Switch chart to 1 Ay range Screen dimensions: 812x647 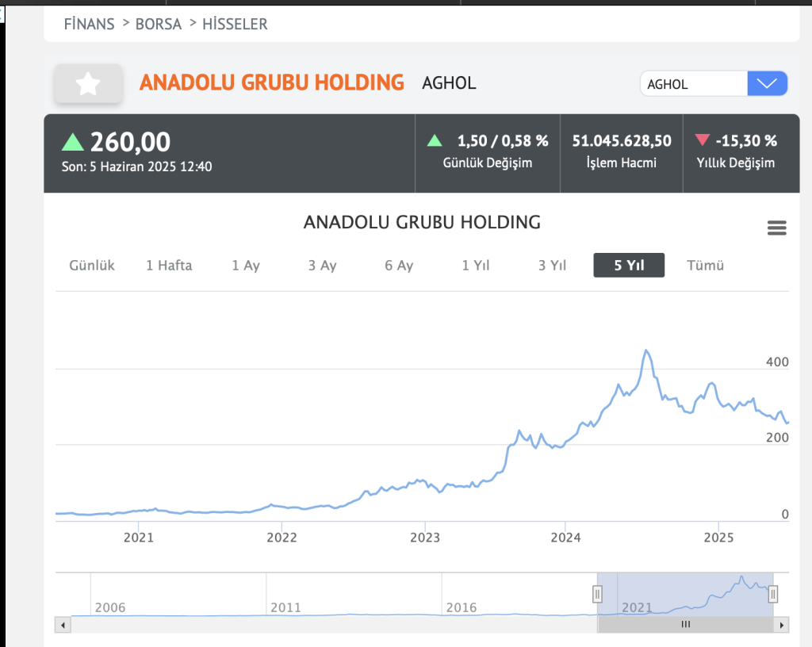pos(246,266)
